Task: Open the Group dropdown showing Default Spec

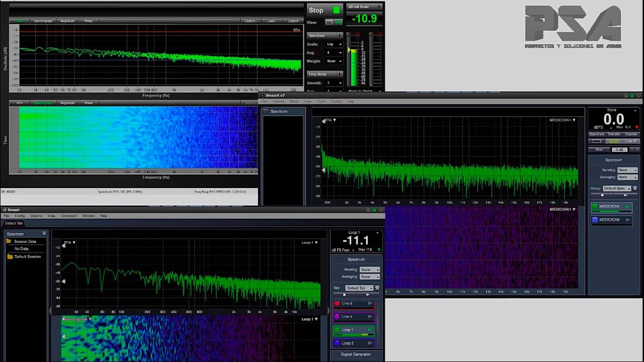Action: point(617,188)
